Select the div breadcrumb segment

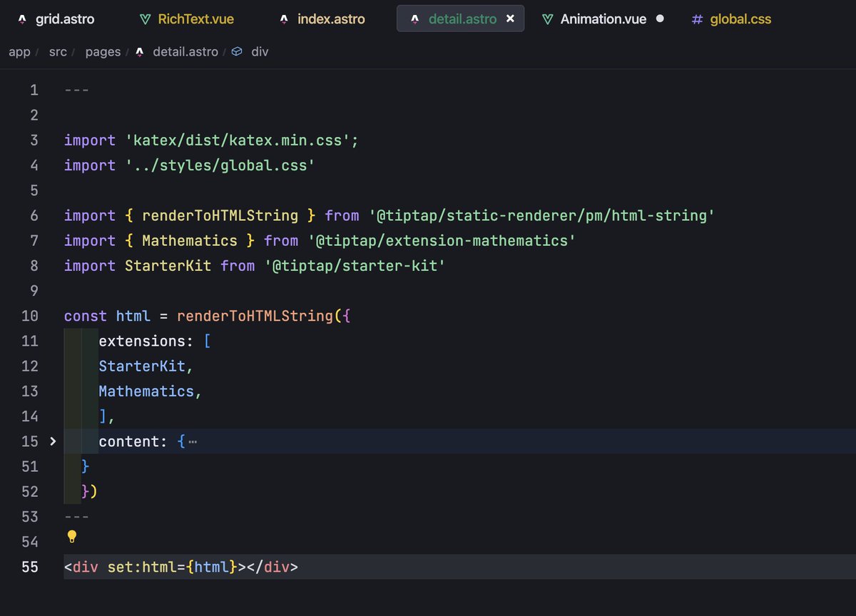260,51
